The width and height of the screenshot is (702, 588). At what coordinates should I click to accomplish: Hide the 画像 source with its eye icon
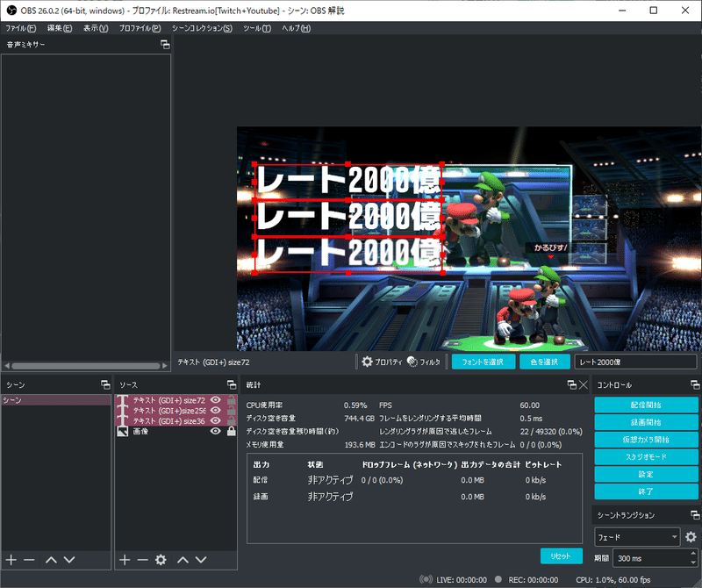coord(216,429)
